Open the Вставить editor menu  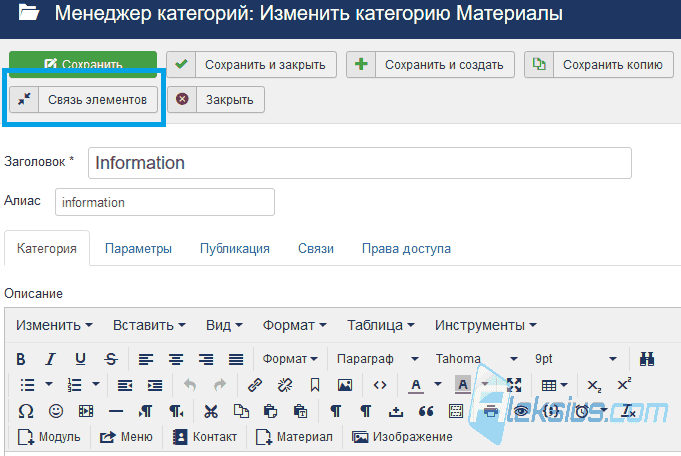(149, 325)
